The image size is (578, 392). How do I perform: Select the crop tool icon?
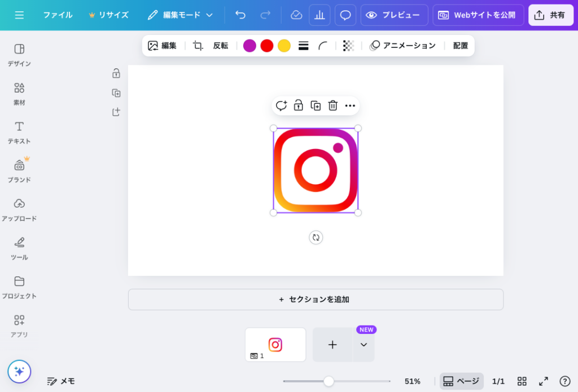(x=198, y=46)
